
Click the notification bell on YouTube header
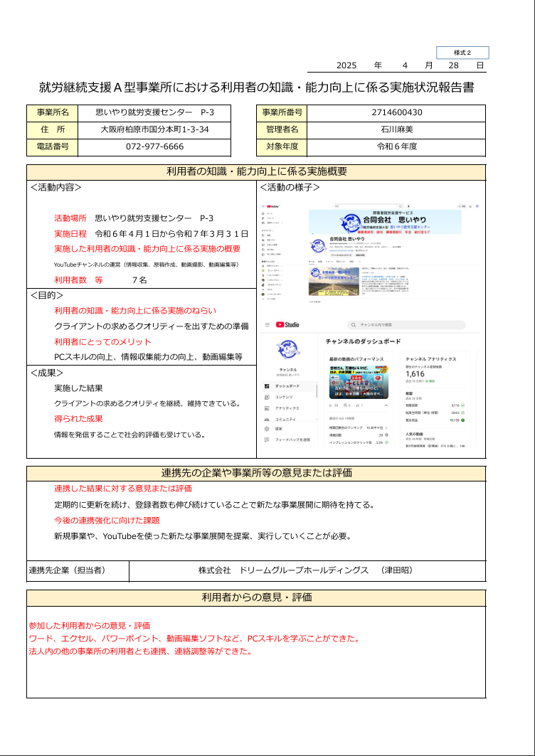click(x=470, y=206)
